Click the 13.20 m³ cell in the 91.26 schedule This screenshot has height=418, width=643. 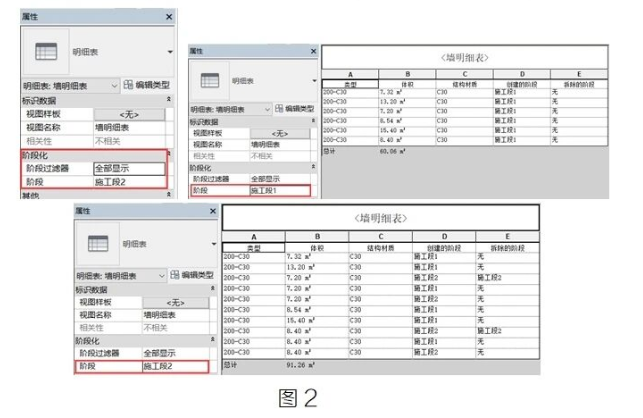coord(317,267)
